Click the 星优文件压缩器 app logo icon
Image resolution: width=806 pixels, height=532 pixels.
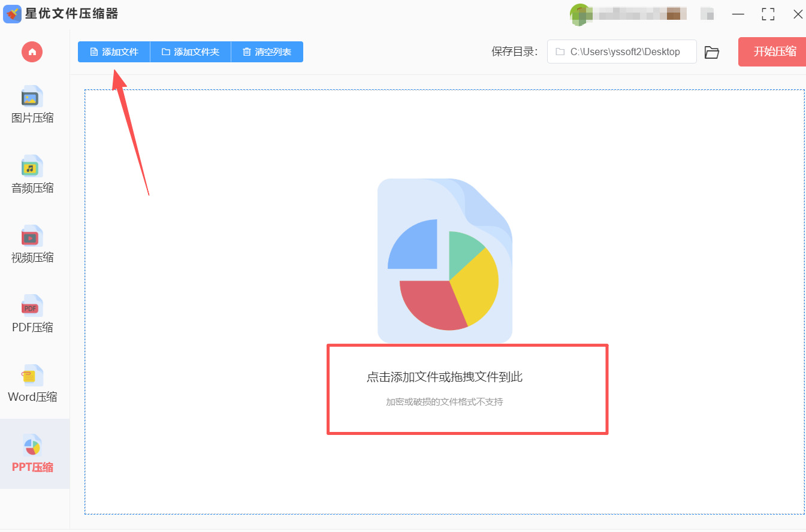pyautogui.click(x=13, y=14)
